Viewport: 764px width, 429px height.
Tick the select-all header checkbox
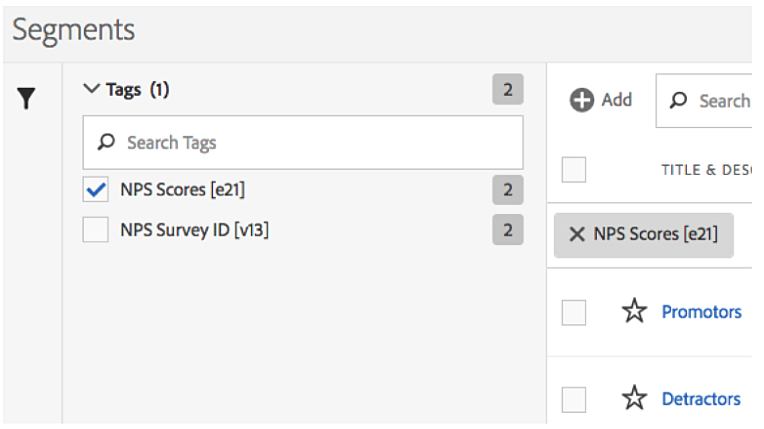(x=574, y=170)
